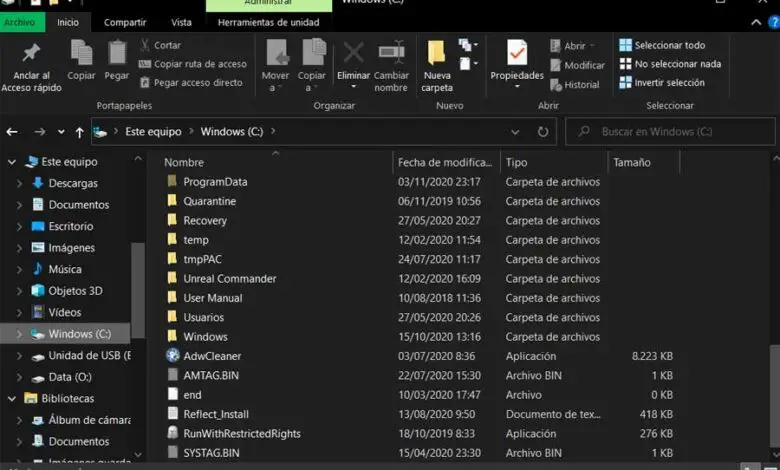The width and height of the screenshot is (780, 470).
Task: Click Este equipo in address breadcrumb
Action: click(x=153, y=132)
